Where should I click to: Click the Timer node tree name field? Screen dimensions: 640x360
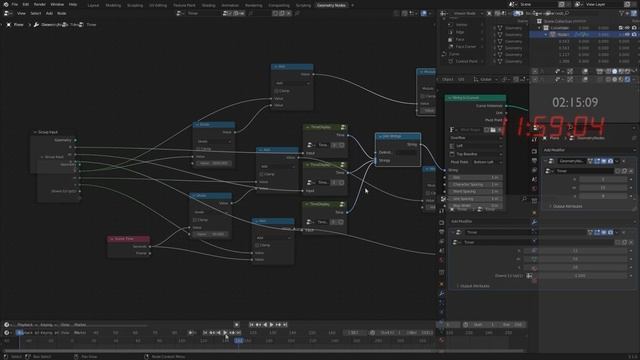(204, 13)
